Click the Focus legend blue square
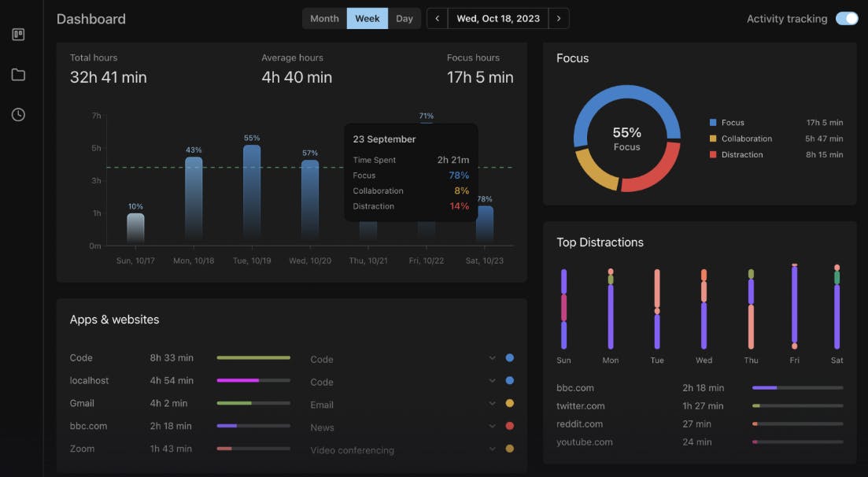Viewport: 868px width, 477px height. tap(713, 123)
